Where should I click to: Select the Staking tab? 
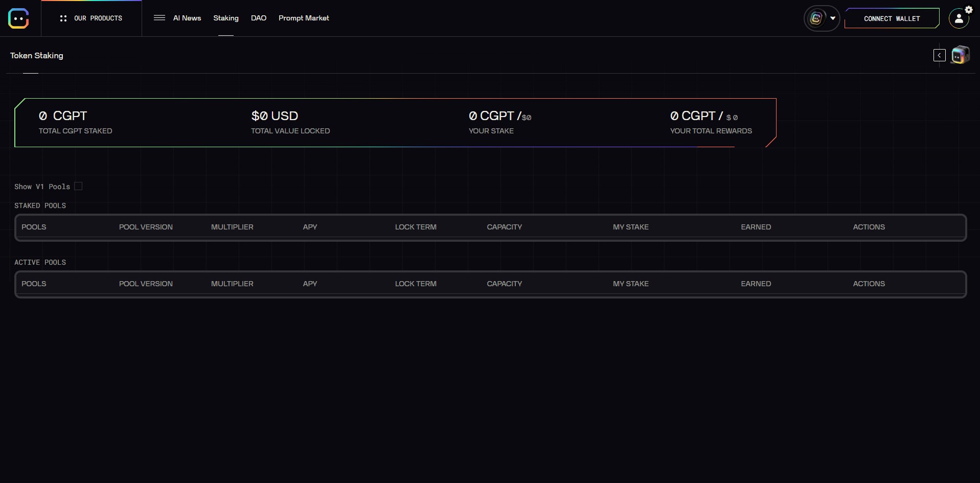click(x=226, y=18)
